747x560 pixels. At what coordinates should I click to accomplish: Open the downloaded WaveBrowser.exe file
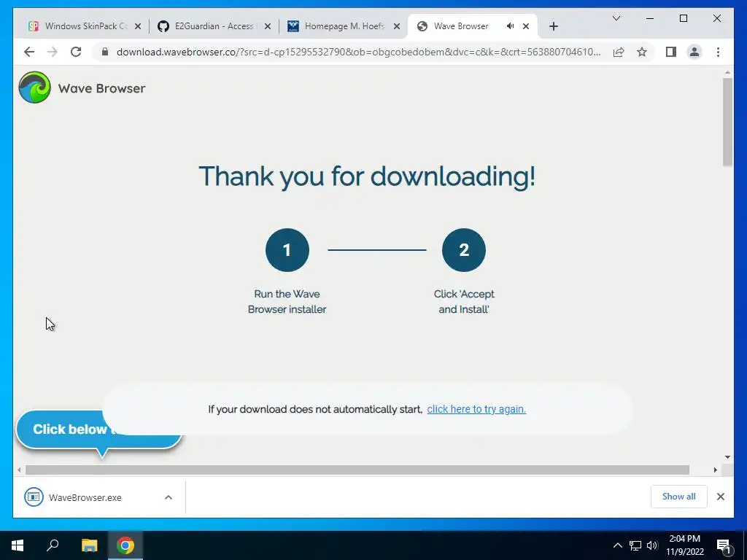pos(85,497)
